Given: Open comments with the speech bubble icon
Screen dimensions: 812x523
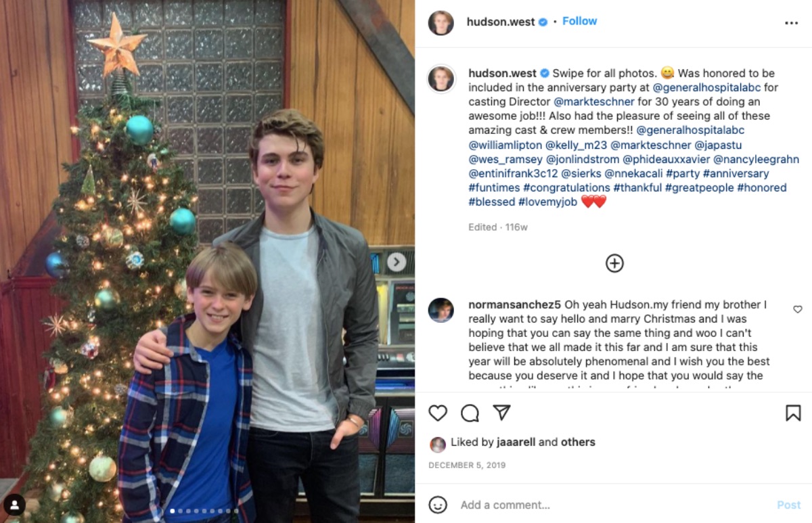Looking at the screenshot, I should (470, 413).
